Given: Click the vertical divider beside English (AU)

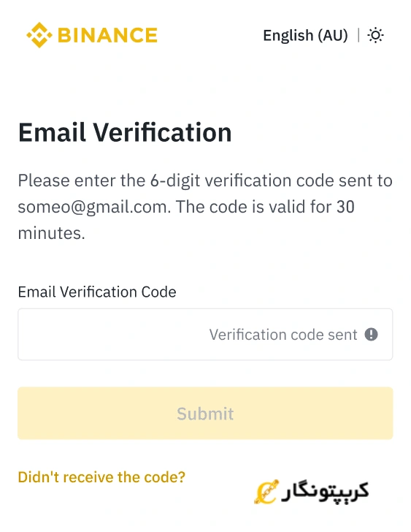Looking at the screenshot, I should (x=358, y=35).
